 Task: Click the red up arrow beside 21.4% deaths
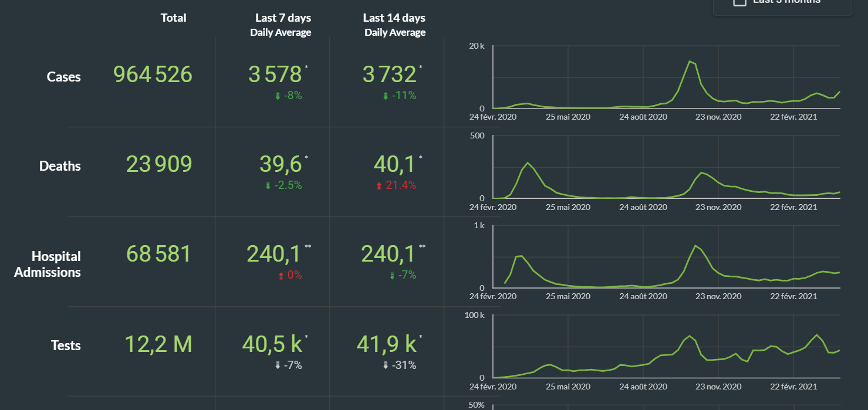tap(379, 186)
